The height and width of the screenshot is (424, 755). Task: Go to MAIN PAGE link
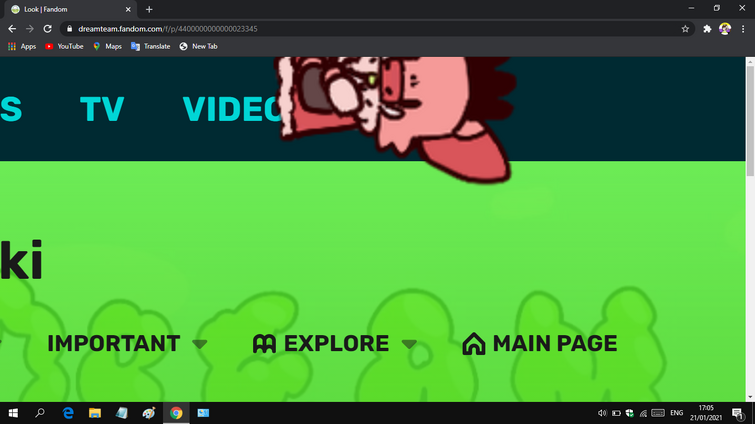pos(555,344)
